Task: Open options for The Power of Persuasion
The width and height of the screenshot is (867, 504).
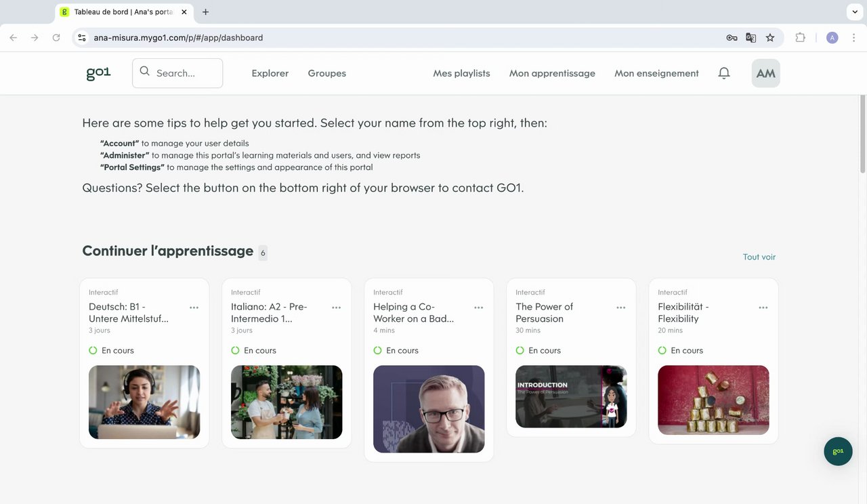Action: tap(621, 308)
